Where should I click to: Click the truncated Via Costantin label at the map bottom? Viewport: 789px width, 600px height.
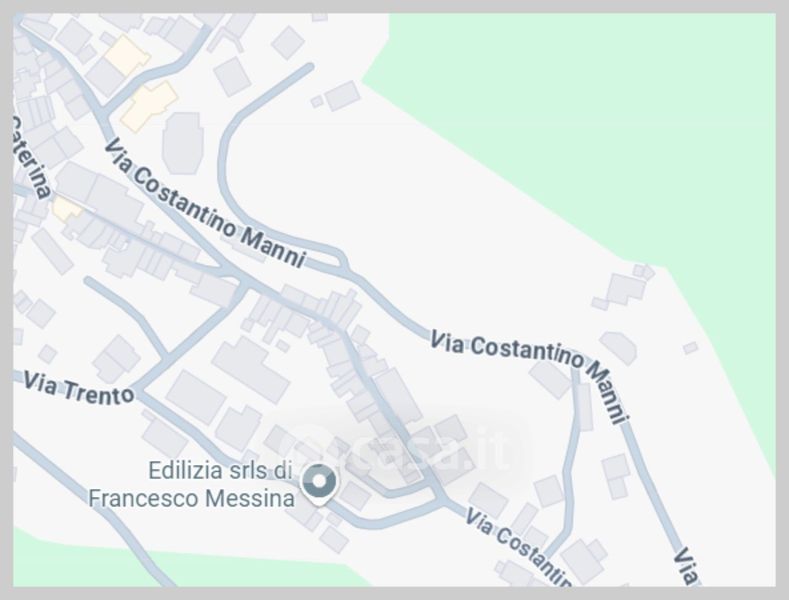pyautogui.click(x=518, y=547)
